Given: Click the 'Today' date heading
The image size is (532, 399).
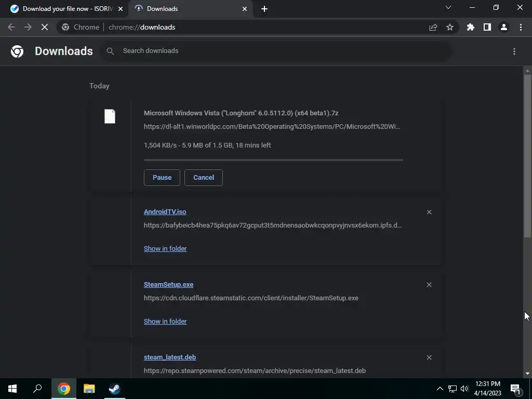Looking at the screenshot, I should tap(99, 86).
